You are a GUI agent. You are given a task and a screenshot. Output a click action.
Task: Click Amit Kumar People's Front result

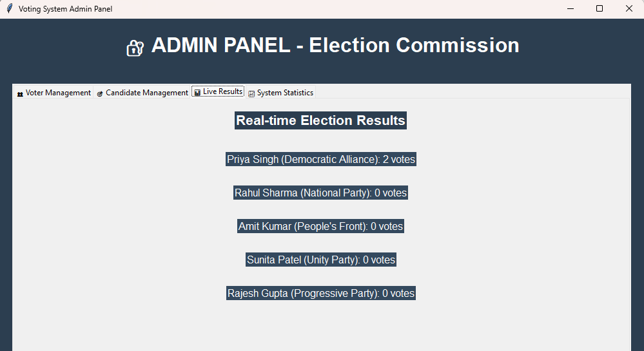(x=320, y=226)
